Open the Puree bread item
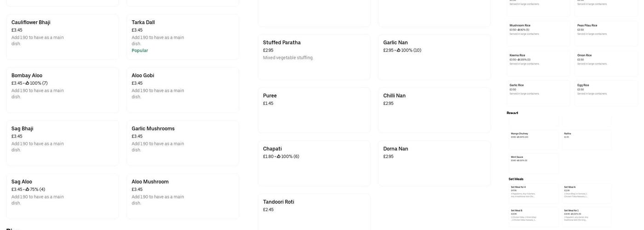This screenshot has height=230, width=644. pyautogui.click(x=314, y=110)
